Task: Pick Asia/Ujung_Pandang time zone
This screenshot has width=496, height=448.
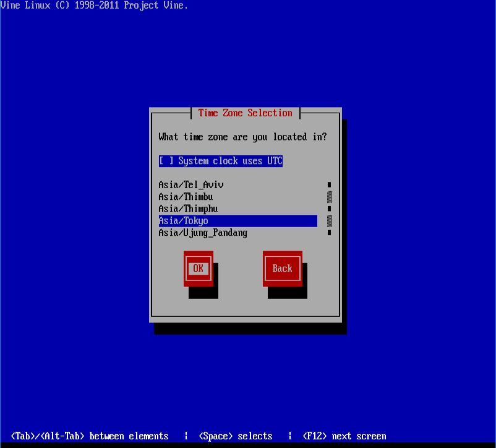Action: point(237,233)
